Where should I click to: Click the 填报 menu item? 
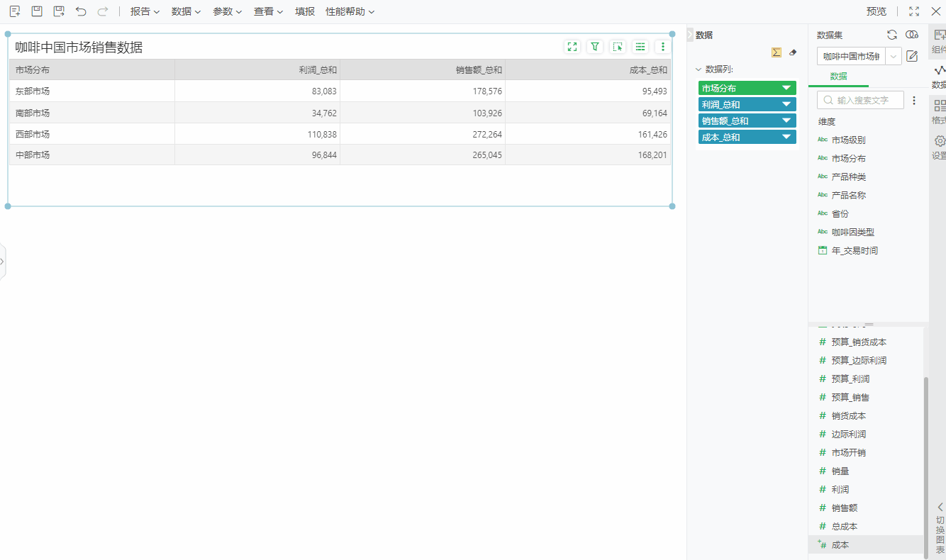pos(305,11)
